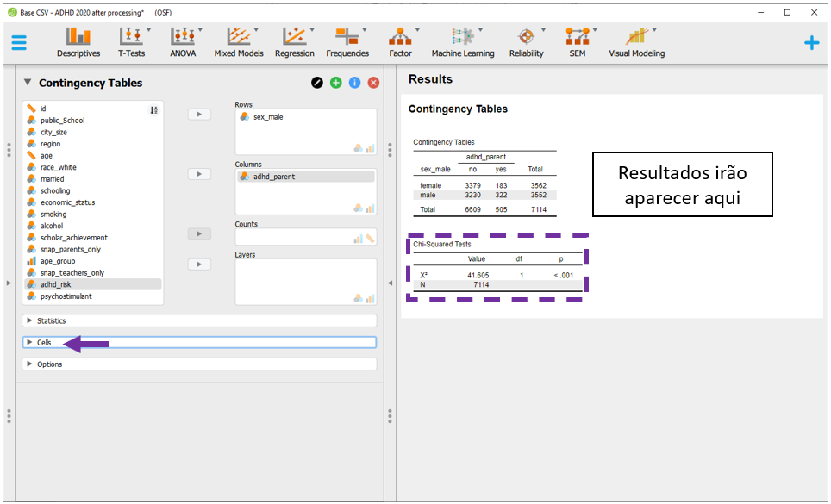831x504 pixels.
Task: Click arrow button to assign Rows variable
Action: [x=199, y=114]
